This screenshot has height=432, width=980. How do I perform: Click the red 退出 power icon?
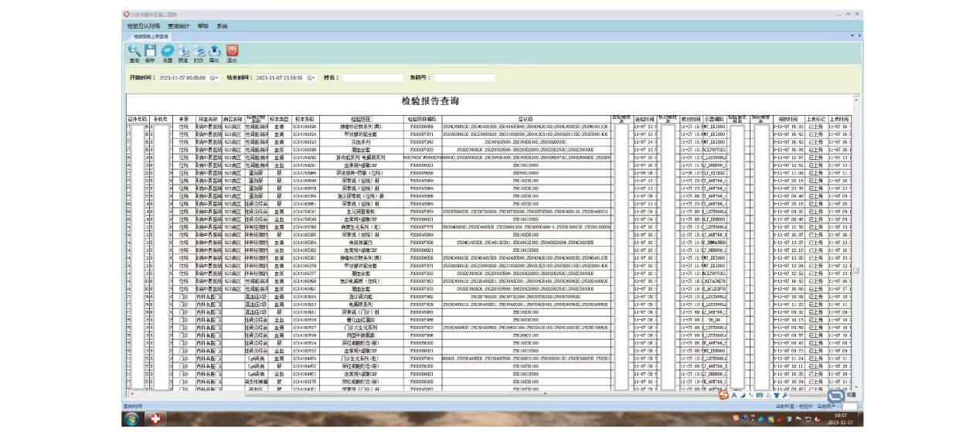click(x=232, y=50)
